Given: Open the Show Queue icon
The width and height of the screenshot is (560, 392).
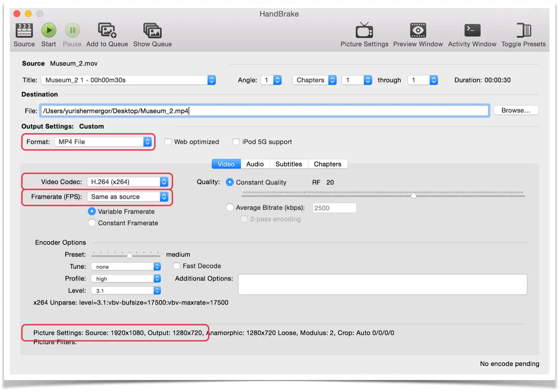Looking at the screenshot, I should [x=152, y=31].
